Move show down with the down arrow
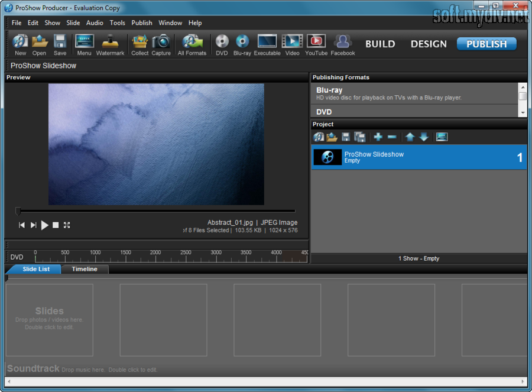Screen dimensions: 532x392 [x=424, y=137]
